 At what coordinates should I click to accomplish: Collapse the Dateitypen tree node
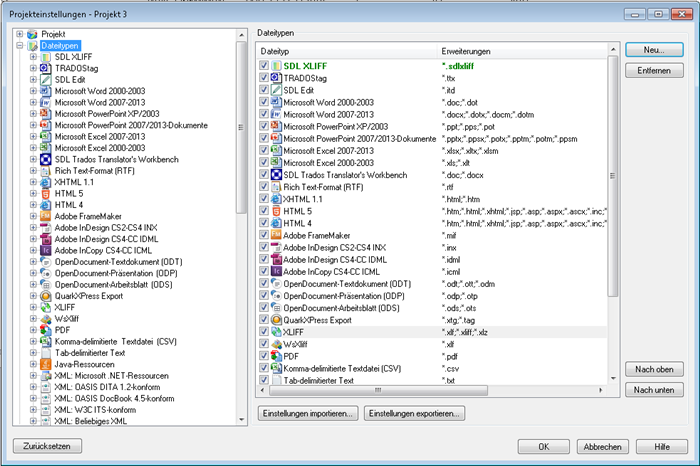point(20,46)
